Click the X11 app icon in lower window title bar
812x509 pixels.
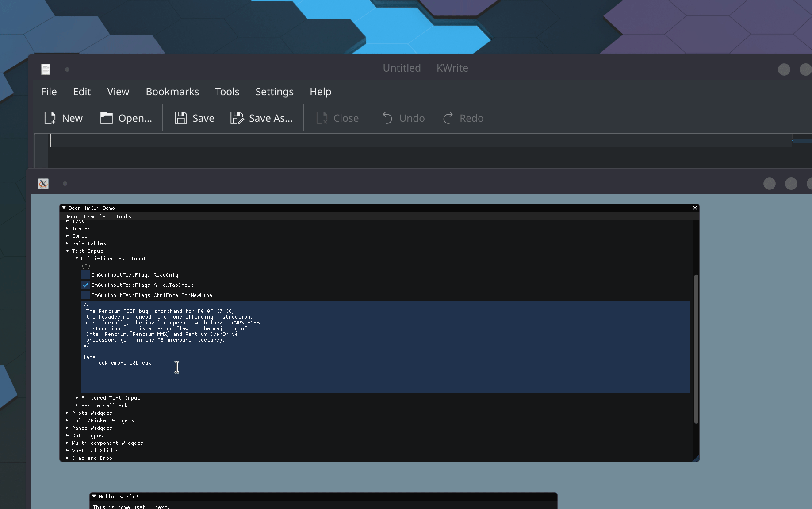(43, 183)
